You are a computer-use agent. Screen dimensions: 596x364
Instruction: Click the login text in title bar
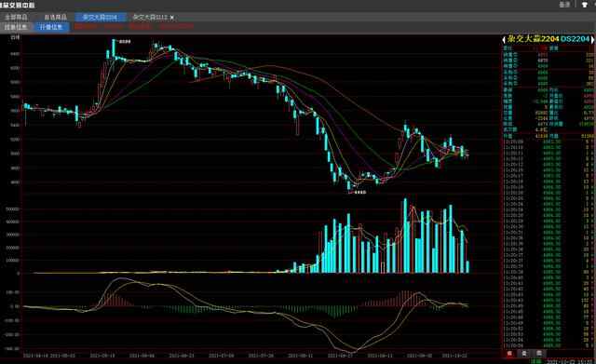point(565,5)
